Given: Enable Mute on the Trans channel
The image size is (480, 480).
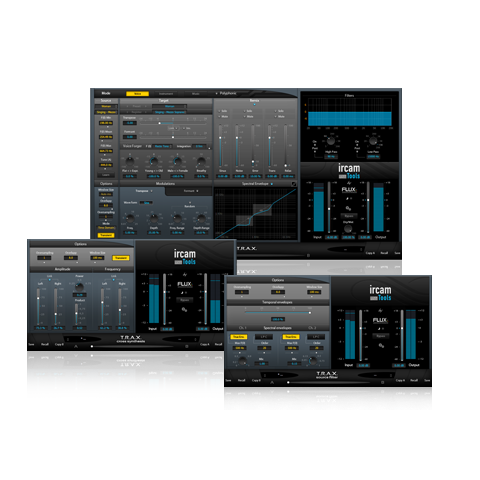Looking at the screenshot, I should [x=276, y=117].
